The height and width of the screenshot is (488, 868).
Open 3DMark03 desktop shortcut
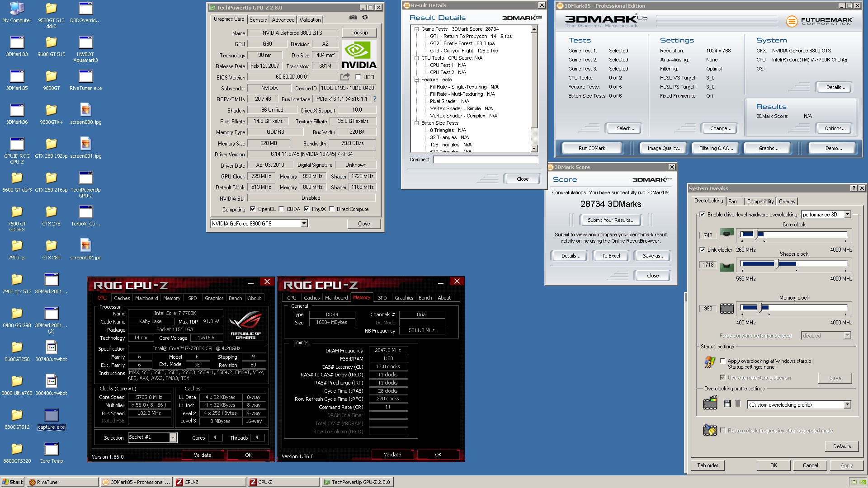[x=17, y=47]
